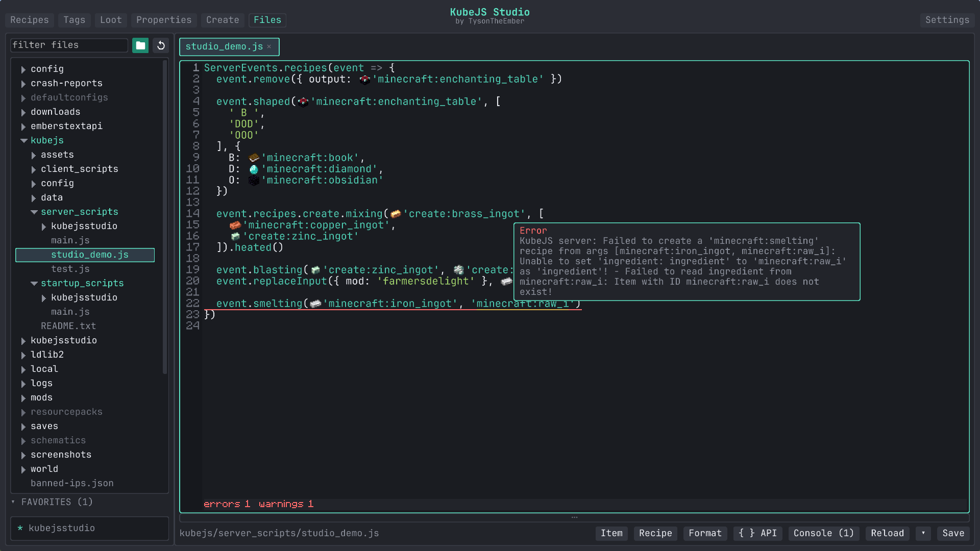Click zinc ingot icon on blasting line 19

pyautogui.click(x=316, y=270)
